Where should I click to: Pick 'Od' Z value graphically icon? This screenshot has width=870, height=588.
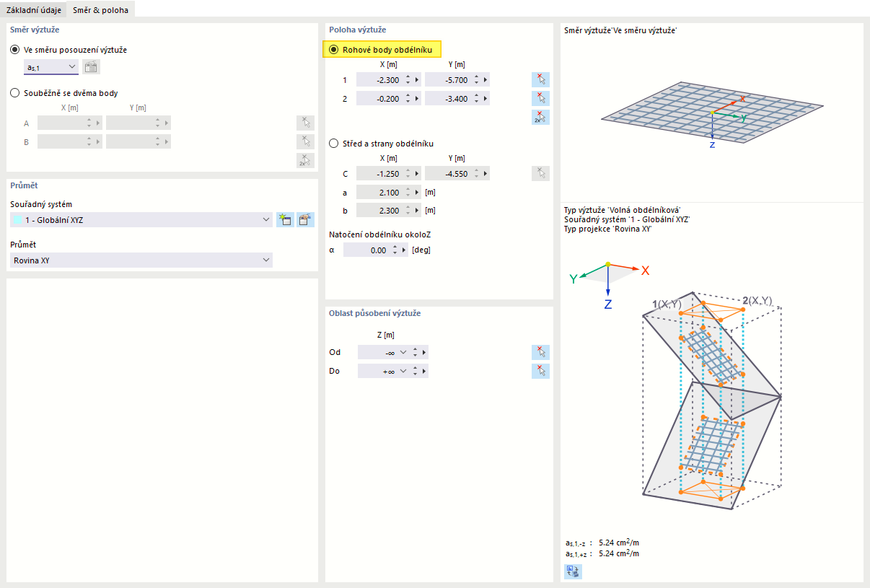click(x=541, y=352)
